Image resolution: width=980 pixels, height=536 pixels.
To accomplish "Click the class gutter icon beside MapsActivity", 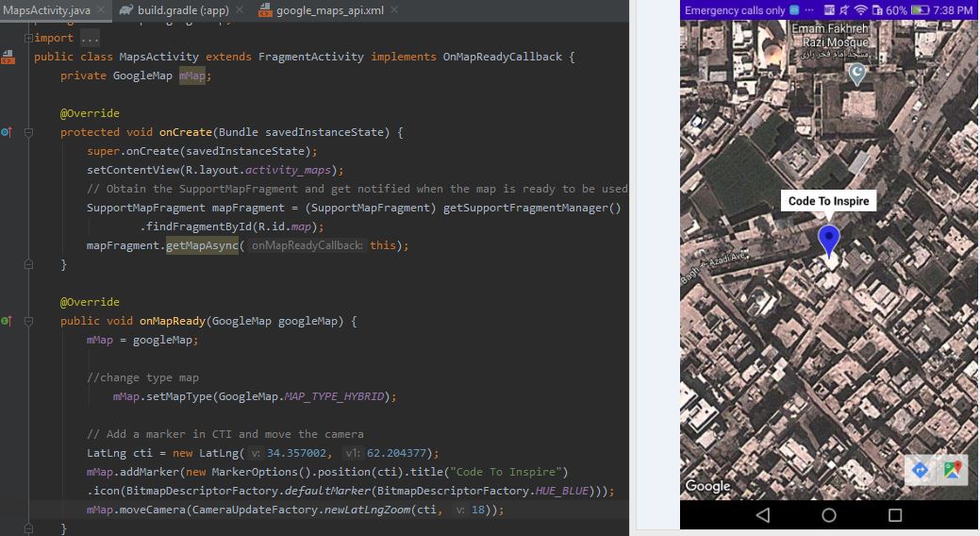I will [8, 58].
